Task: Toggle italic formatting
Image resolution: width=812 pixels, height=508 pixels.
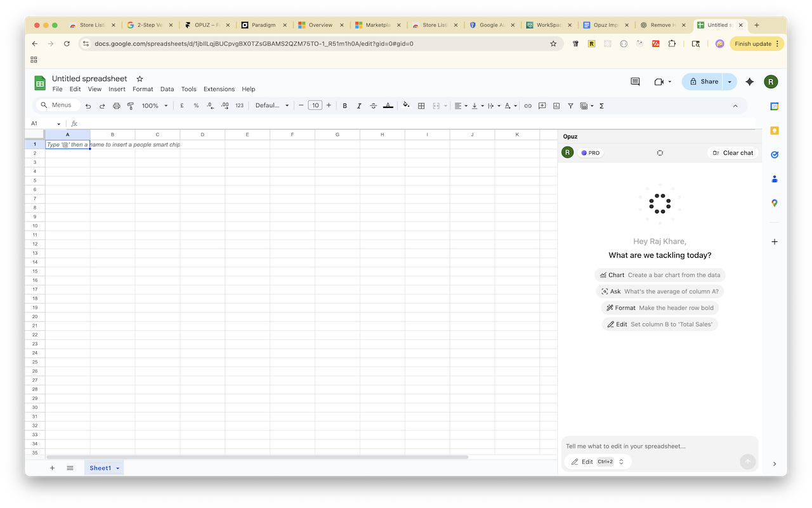Action: (x=359, y=106)
